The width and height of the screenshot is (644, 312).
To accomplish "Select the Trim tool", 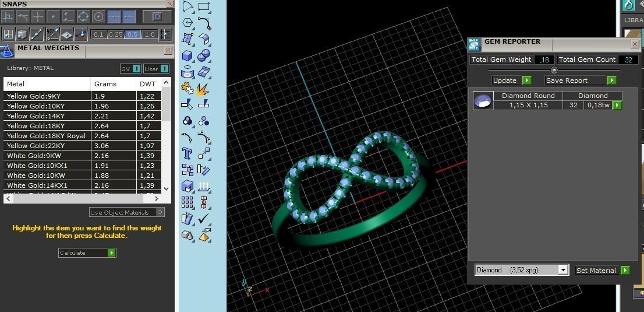I will click(x=187, y=104).
